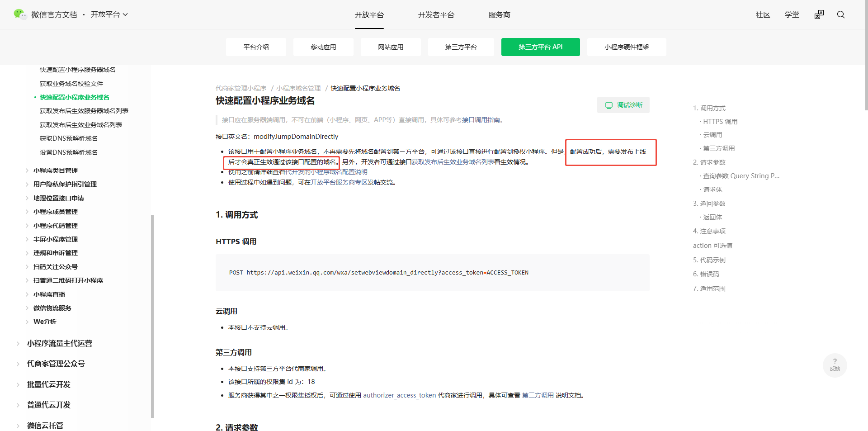
Task: Open sidebar item 获取业务域名校验文件
Action: pyautogui.click(x=71, y=84)
